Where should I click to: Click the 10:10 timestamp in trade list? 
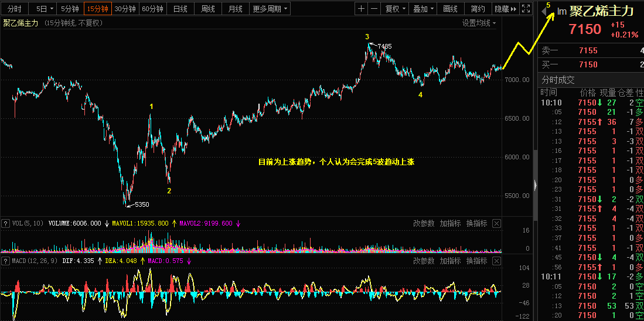(x=551, y=102)
